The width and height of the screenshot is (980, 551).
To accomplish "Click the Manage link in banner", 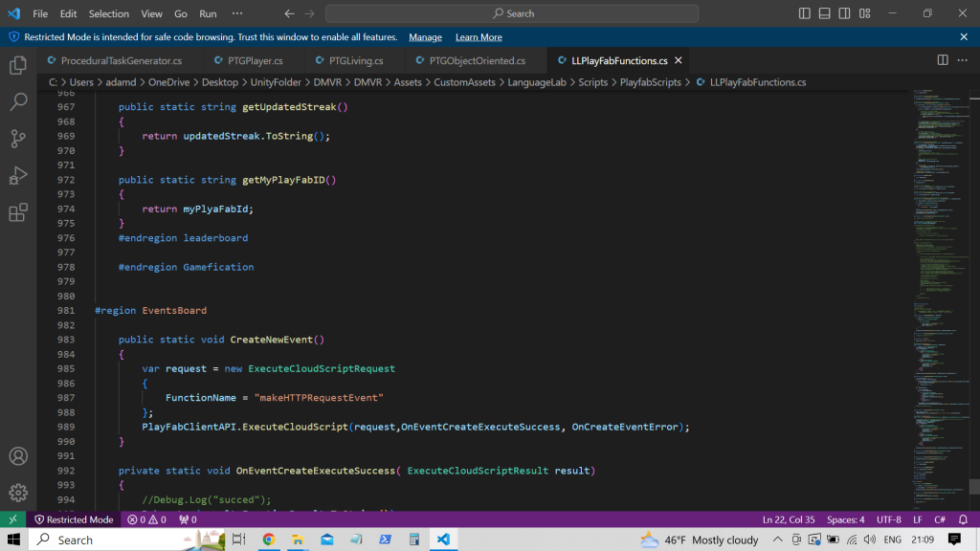I will pyautogui.click(x=425, y=37).
